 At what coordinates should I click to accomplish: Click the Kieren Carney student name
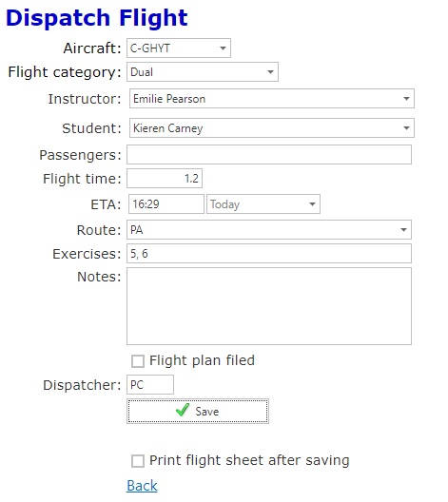pyautogui.click(x=167, y=128)
